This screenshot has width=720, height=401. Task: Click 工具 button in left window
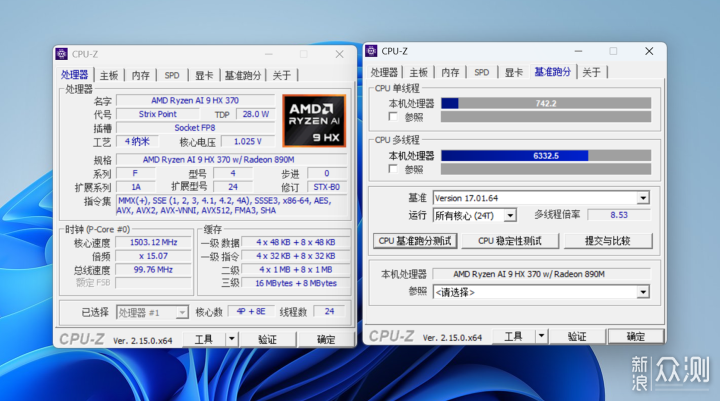204,339
